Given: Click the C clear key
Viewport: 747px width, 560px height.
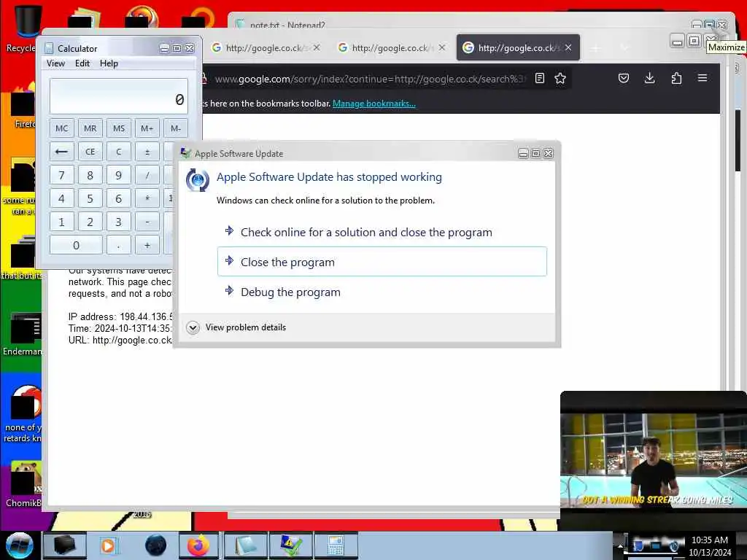Looking at the screenshot, I should [119, 152].
